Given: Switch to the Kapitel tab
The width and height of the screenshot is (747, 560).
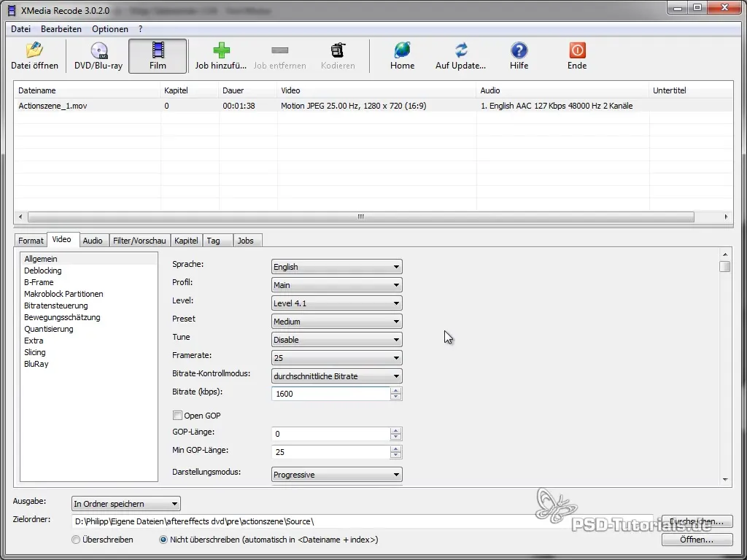Looking at the screenshot, I should pos(186,241).
